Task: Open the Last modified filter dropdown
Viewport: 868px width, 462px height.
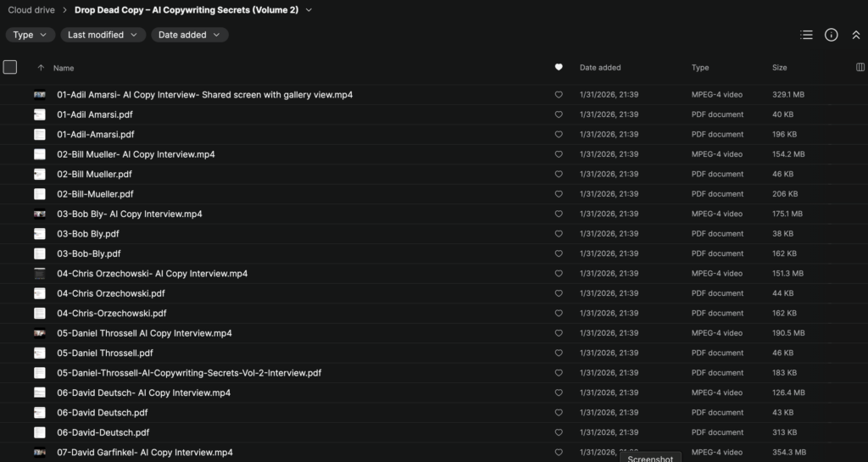Action: [x=103, y=35]
